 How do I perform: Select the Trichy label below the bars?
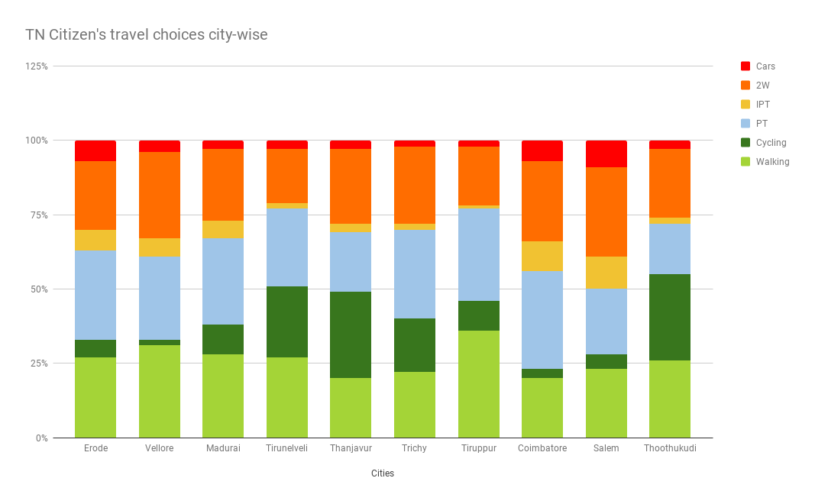415,448
